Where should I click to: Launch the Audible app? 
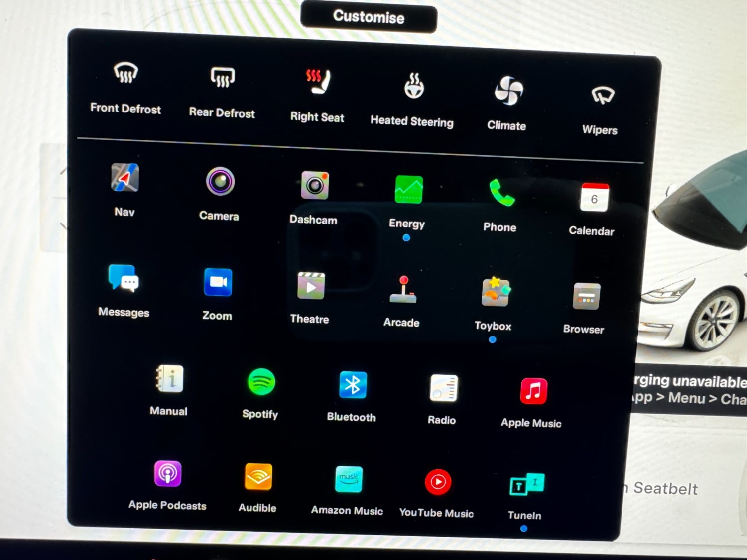(258, 477)
